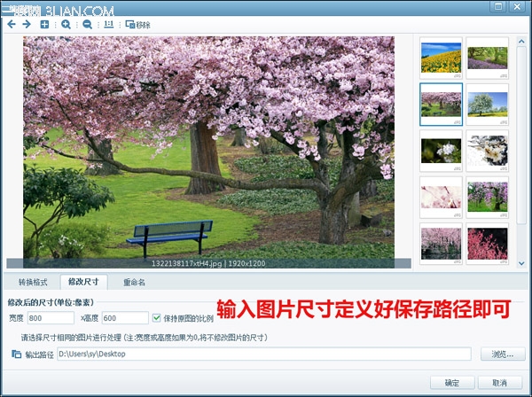Select the purple trees on green lawn thumbnail
The width and height of the screenshot is (532, 397).
click(x=488, y=198)
